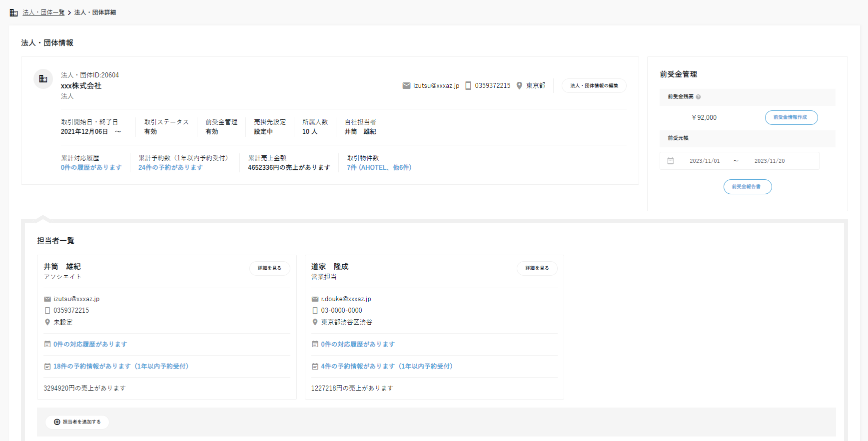Viewport: 868px width, 441px height.
Task: Open 24件の予約があります link
Action: point(170,168)
